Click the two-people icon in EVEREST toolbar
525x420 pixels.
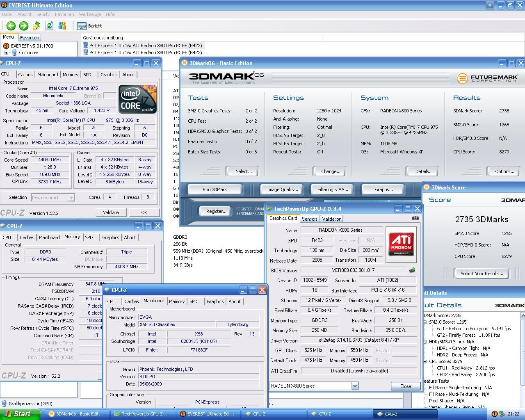click(62, 26)
